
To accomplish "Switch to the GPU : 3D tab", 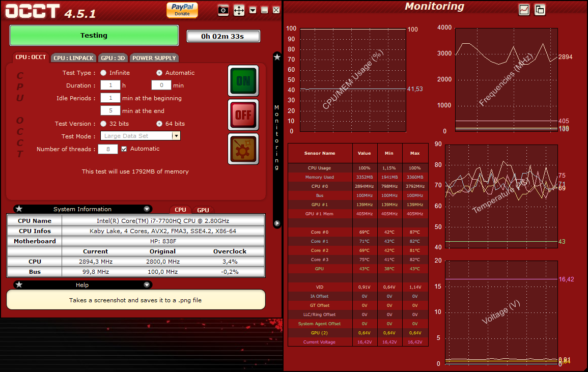I will point(113,58).
